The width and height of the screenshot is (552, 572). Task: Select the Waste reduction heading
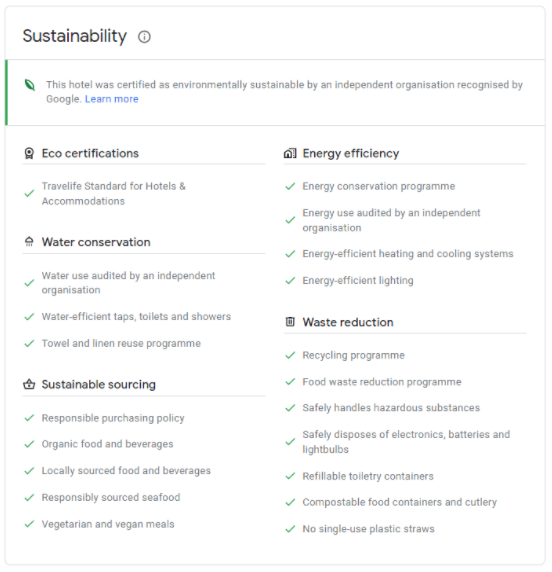(348, 322)
